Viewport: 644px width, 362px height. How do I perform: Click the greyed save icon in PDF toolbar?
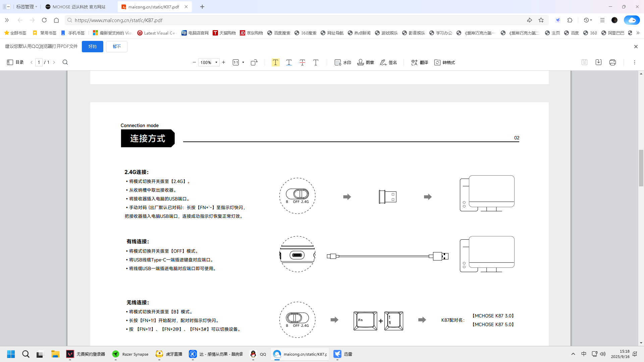point(584,62)
